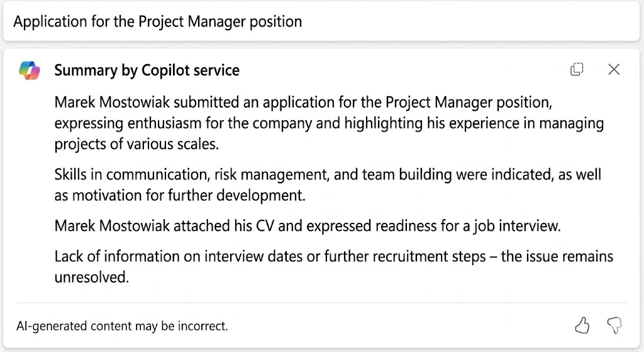The image size is (644, 352).
Task: Click the colorful Copilot logo icon
Action: coord(29,71)
